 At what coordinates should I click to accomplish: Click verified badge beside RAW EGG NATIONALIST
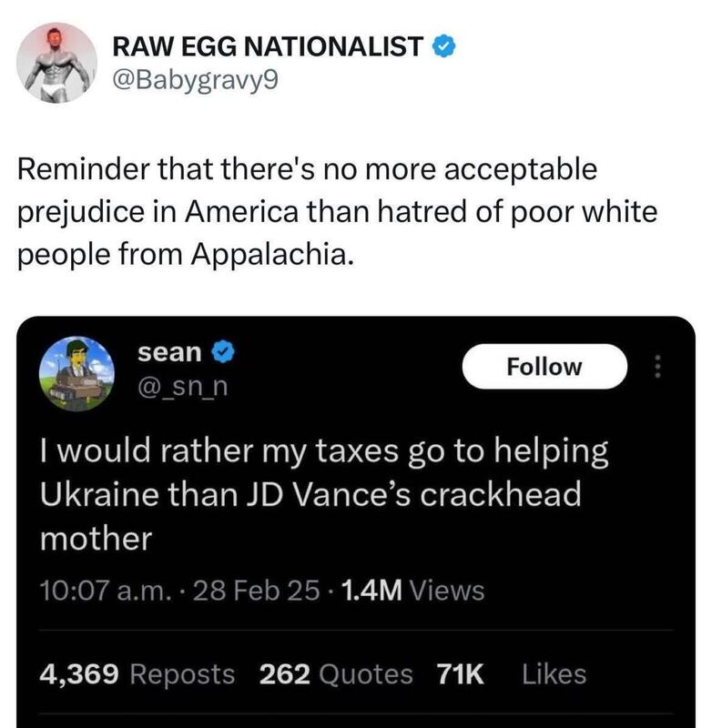point(442,44)
